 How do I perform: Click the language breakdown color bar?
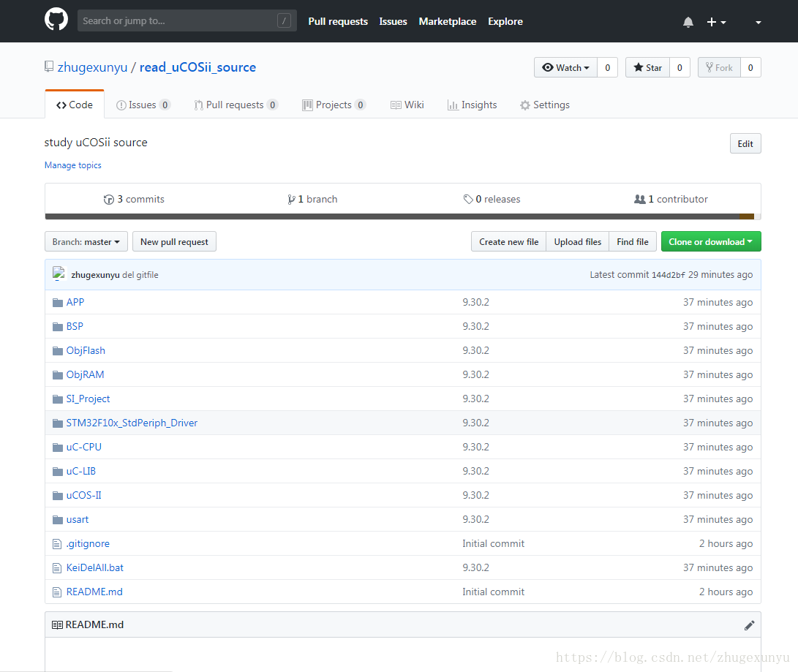(402, 216)
